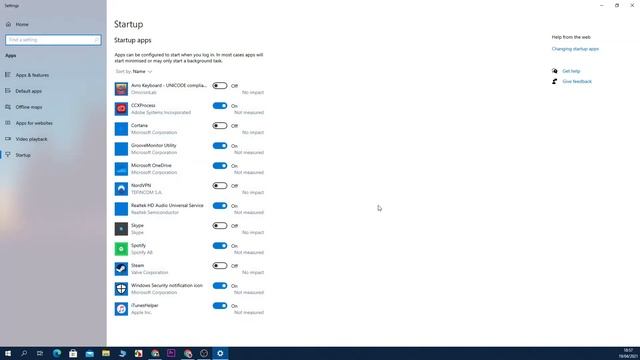Click the Skype app icon

[121, 229]
